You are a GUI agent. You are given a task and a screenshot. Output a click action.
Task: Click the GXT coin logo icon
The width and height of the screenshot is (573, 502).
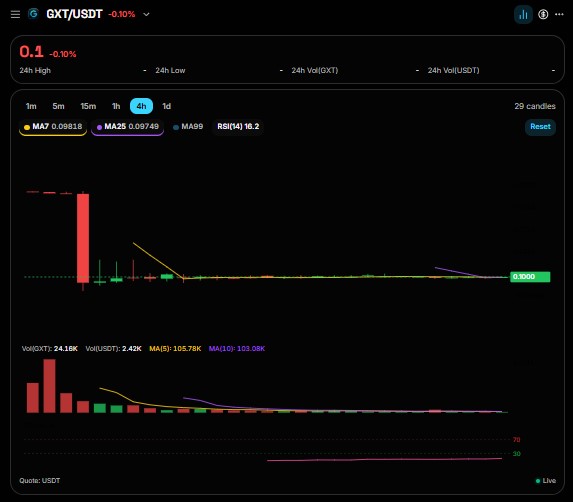tap(33, 14)
